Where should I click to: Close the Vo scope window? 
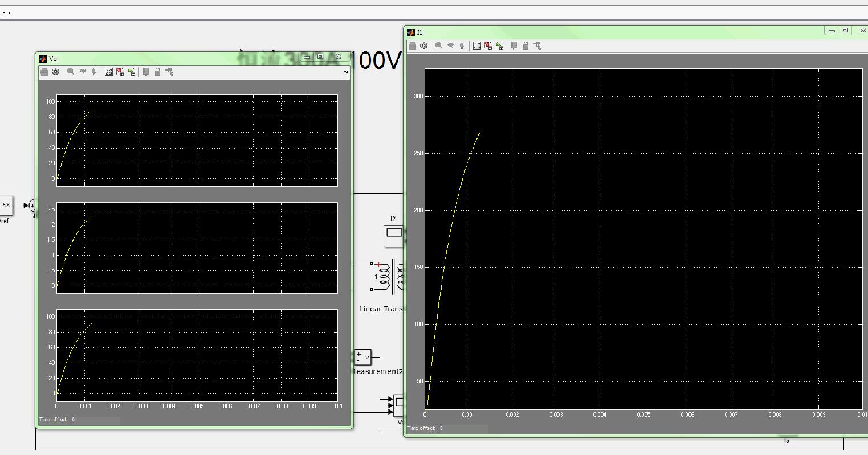pos(339,56)
